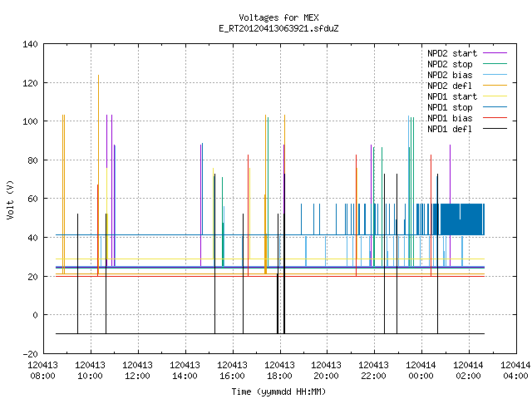The height and width of the screenshot is (399, 532).
Task: Click the solid dark blue block near 02:00
Action: click(461, 219)
